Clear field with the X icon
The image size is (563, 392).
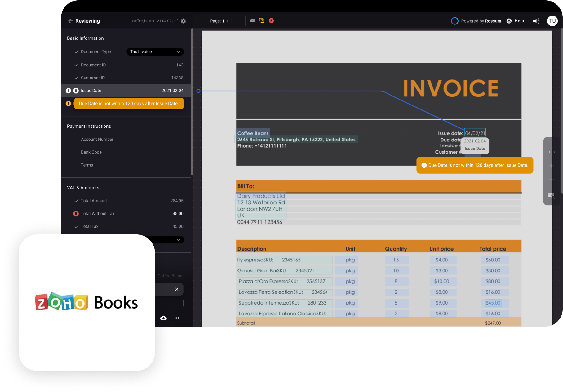coord(177,289)
